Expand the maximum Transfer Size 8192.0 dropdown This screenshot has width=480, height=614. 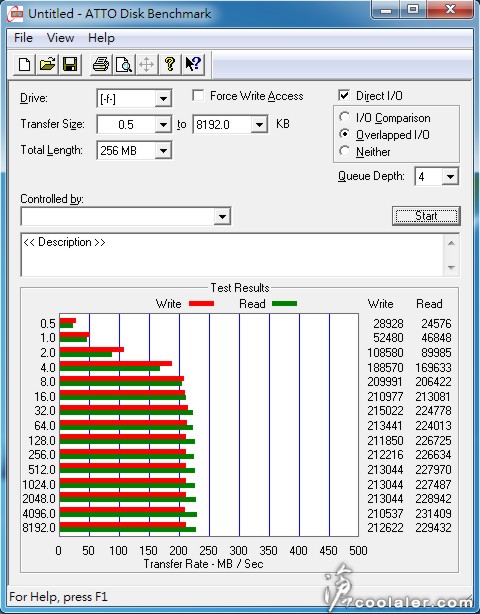tap(259, 125)
